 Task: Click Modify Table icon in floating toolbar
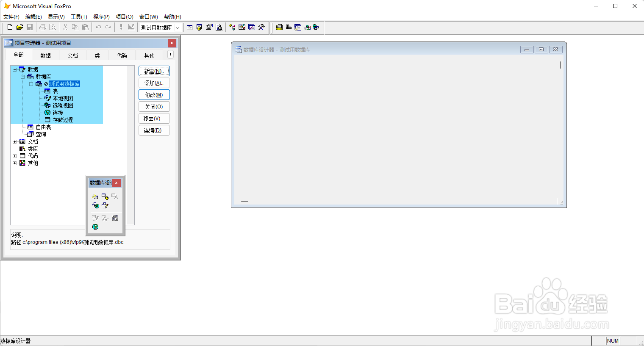[95, 218]
